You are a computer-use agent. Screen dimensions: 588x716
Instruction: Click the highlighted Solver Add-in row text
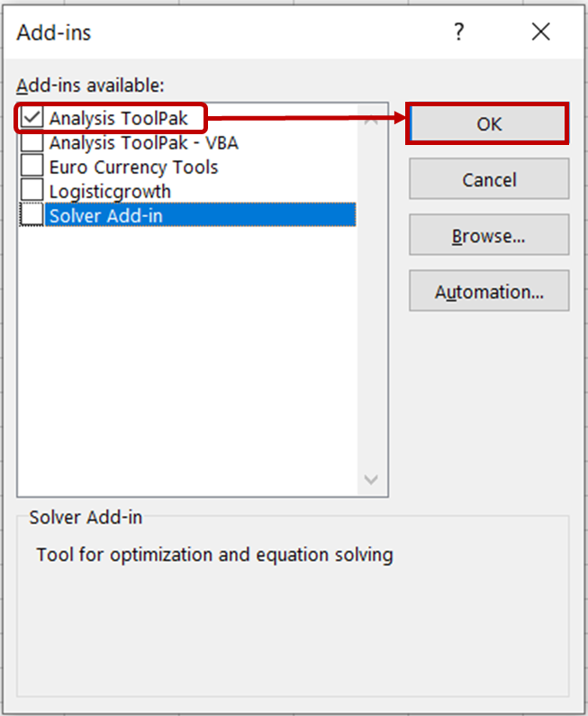click(x=106, y=215)
